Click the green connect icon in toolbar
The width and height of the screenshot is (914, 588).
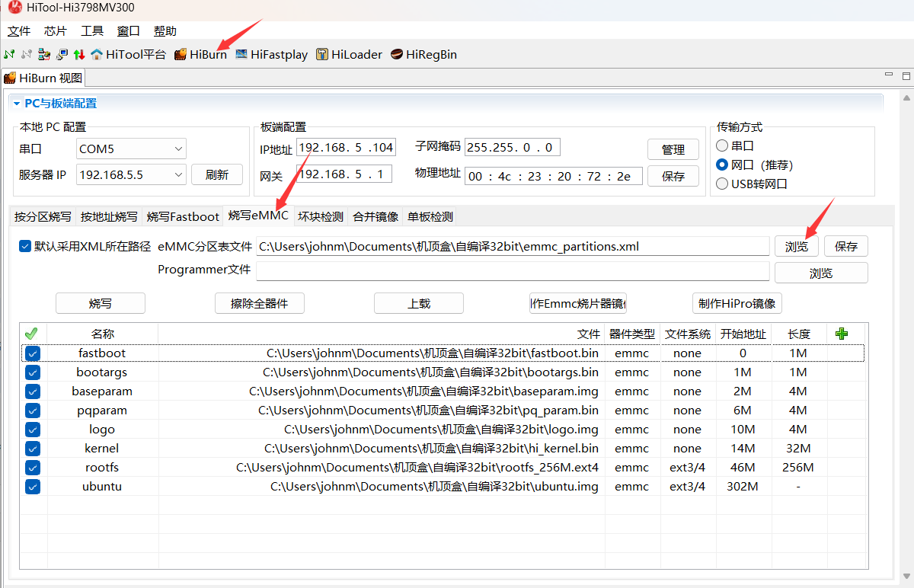(x=9, y=55)
